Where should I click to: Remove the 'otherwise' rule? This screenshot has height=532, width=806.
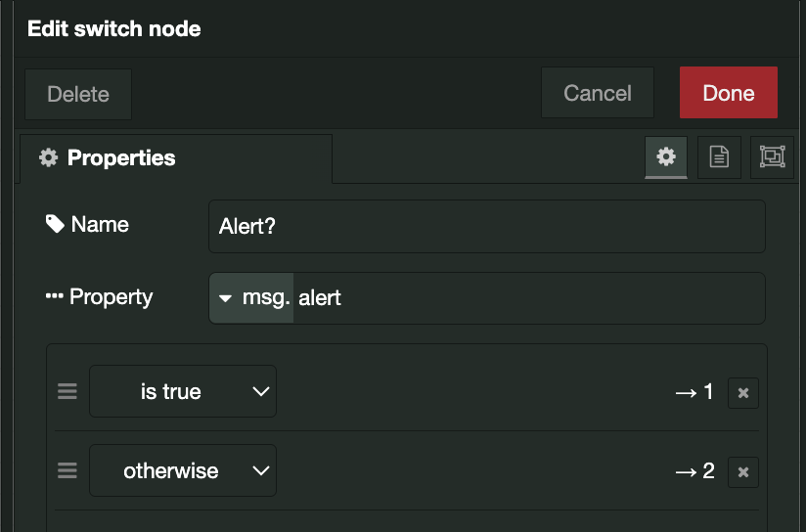(743, 472)
